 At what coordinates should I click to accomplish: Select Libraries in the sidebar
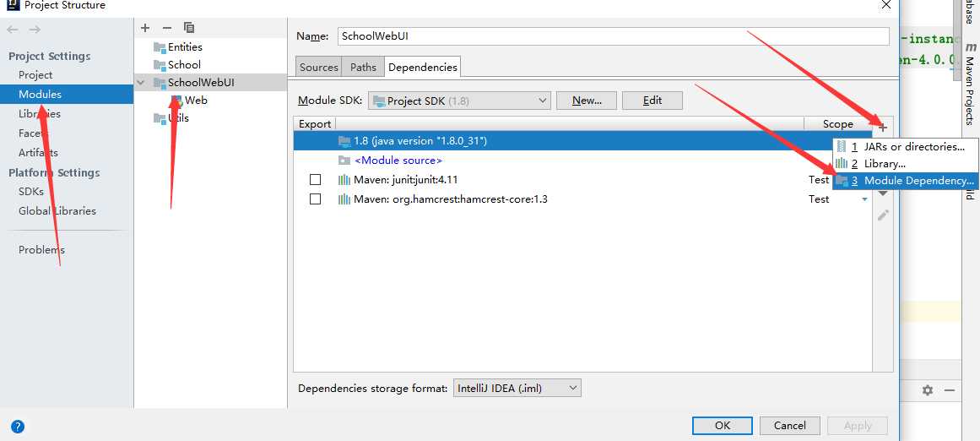[40, 114]
